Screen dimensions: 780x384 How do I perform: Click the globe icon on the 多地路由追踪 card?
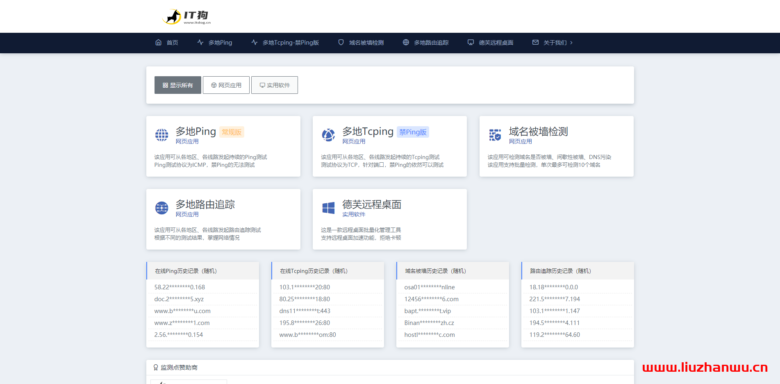tap(162, 208)
